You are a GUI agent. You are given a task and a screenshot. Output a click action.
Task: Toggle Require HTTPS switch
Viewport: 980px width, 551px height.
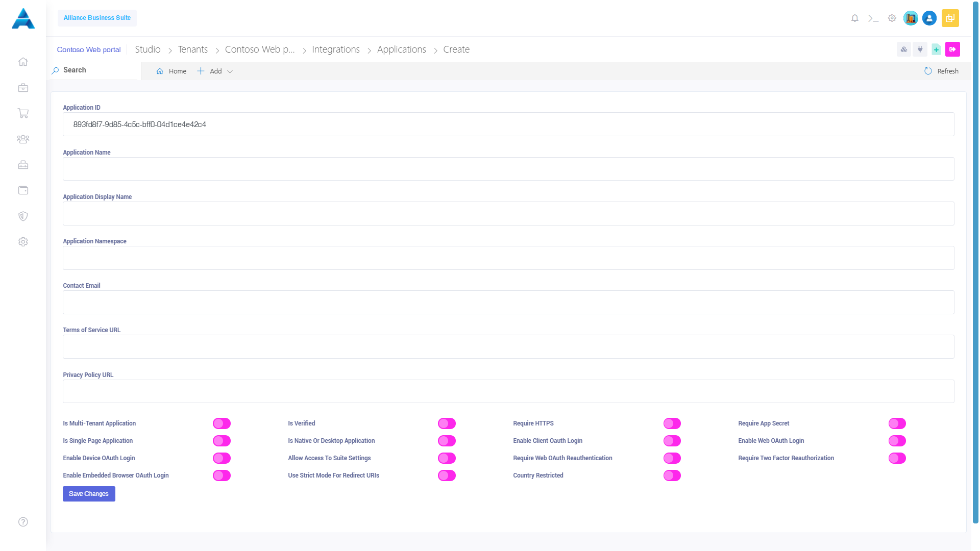[x=672, y=423]
